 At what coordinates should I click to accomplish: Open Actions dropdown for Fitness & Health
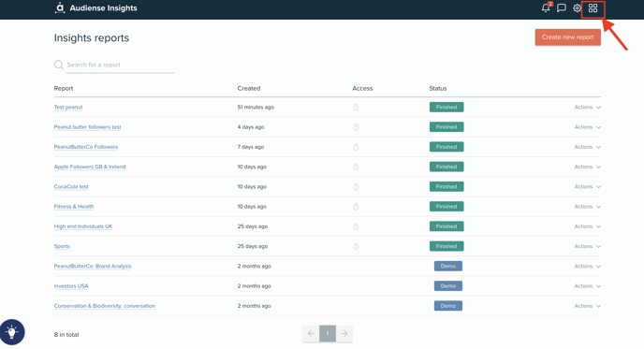[587, 207]
